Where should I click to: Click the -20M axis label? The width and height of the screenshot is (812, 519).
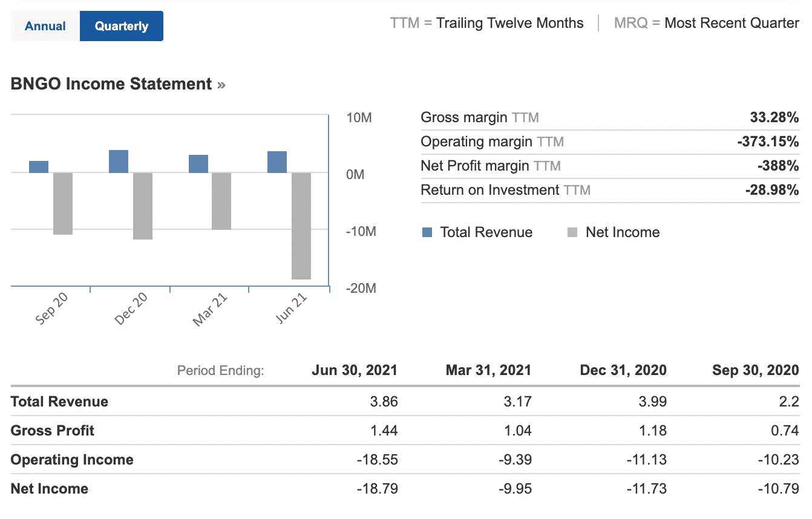(x=361, y=289)
